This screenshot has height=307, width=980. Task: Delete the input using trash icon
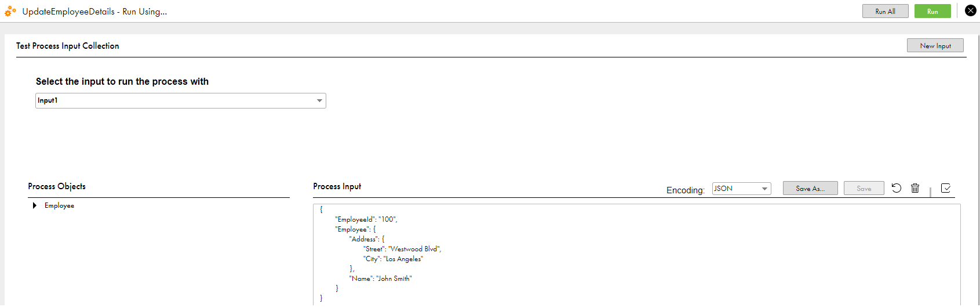[915, 187]
